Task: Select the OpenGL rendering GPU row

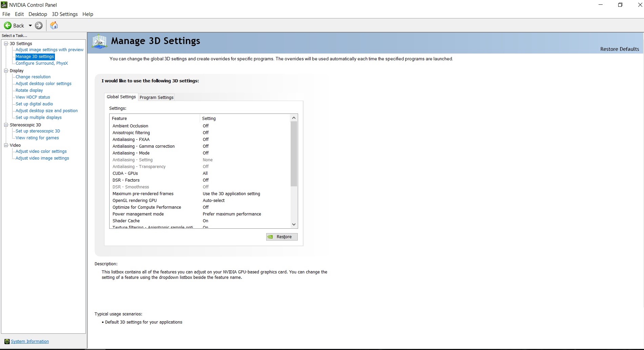Action: (x=200, y=201)
